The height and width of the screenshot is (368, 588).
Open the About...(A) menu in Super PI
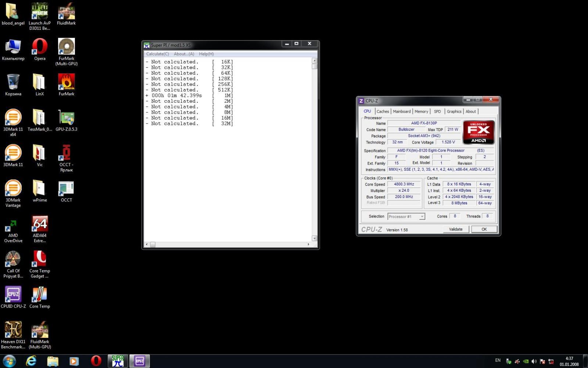click(184, 54)
